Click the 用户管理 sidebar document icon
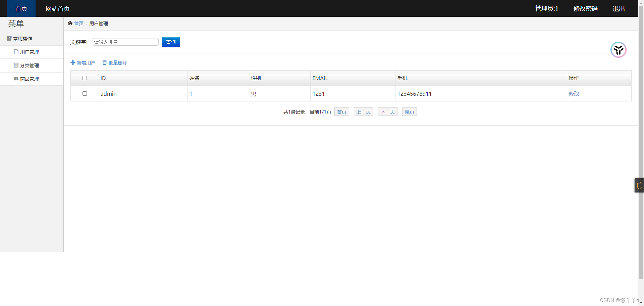 [x=16, y=52]
